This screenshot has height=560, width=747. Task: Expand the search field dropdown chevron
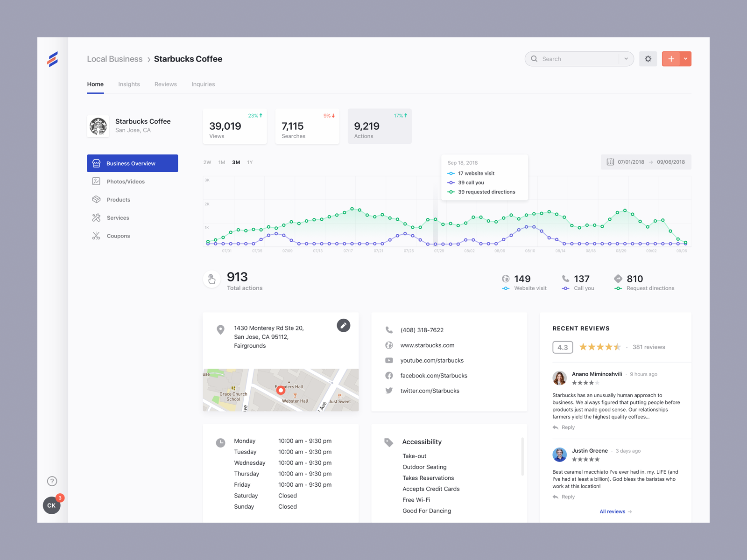tap(626, 59)
